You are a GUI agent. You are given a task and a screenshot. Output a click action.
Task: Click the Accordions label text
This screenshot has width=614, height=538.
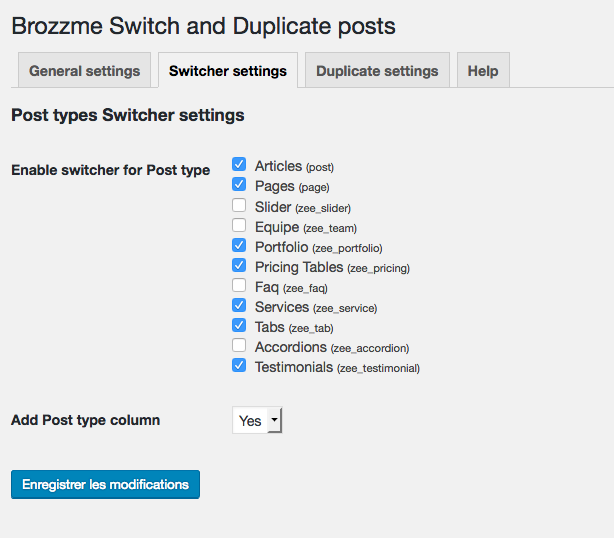[x=290, y=347]
